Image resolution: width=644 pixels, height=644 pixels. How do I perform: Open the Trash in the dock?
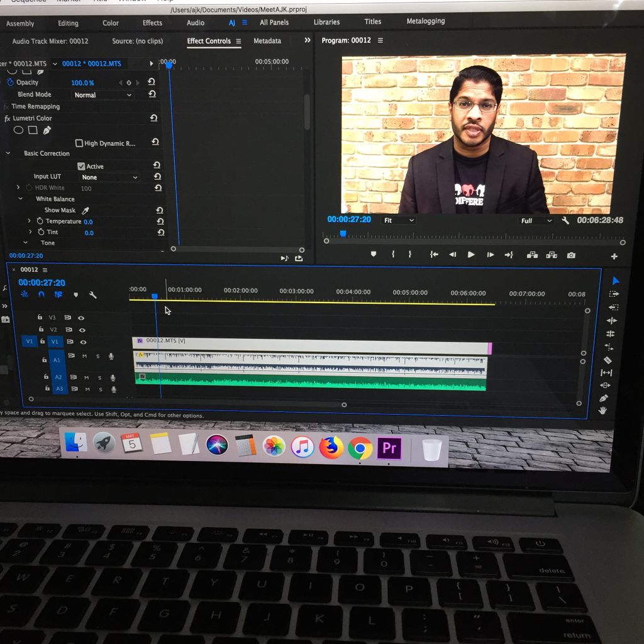coord(431,450)
